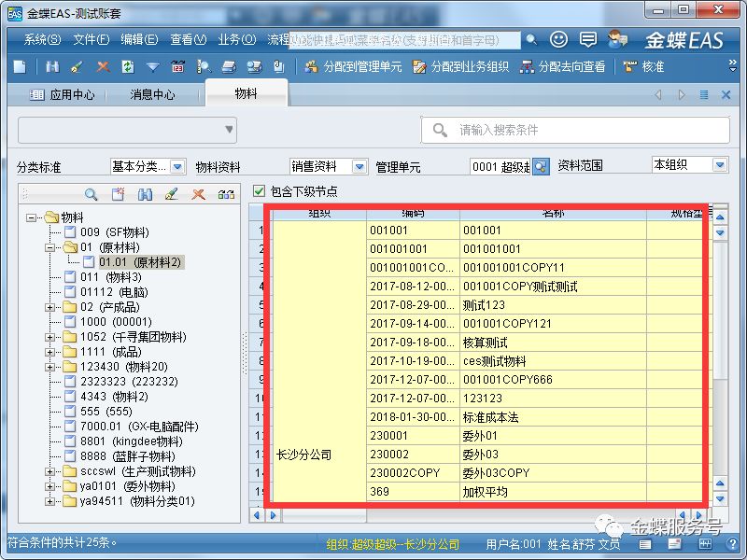Open the 编辑(E) menu
The image size is (747, 560).
pos(139,39)
